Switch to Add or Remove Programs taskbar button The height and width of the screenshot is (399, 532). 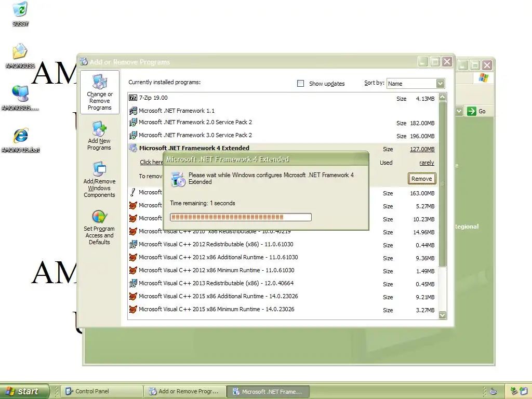pyautogui.click(x=185, y=391)
